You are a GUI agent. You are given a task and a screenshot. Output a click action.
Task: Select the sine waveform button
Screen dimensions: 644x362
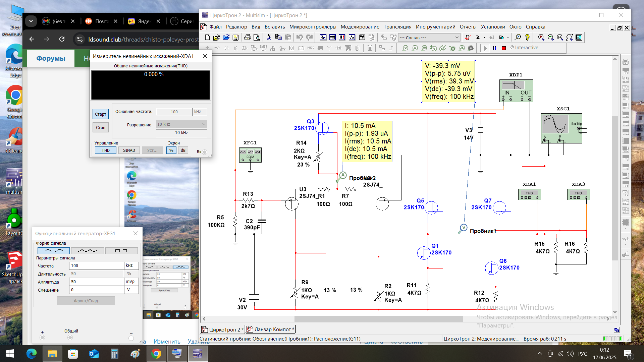(54, 250)
